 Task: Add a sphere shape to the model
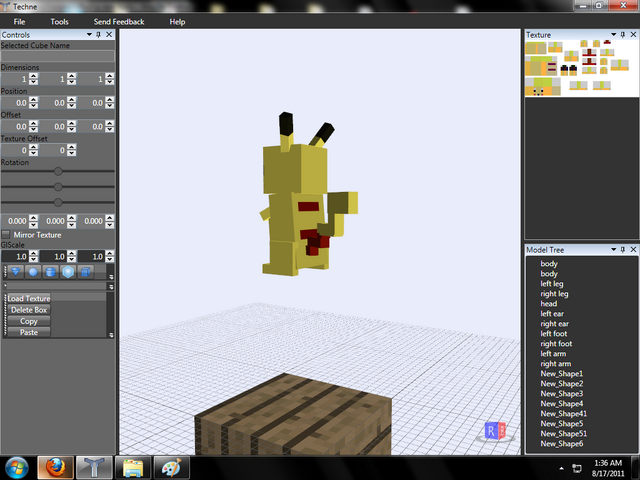(x=33, y=272)
